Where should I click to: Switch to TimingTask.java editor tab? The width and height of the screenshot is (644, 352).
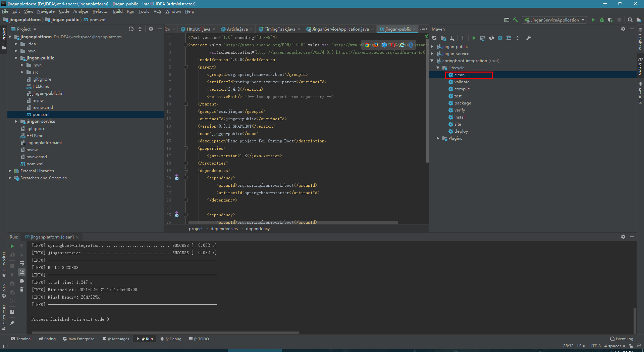click(279, 29)
